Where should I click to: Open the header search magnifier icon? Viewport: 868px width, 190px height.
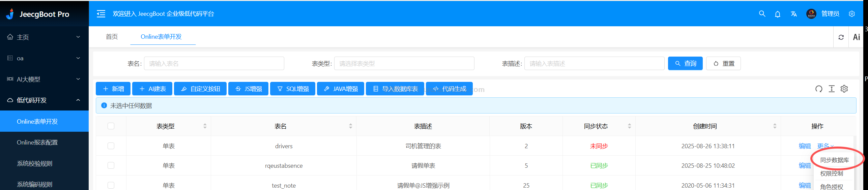(x=762, y=14)
